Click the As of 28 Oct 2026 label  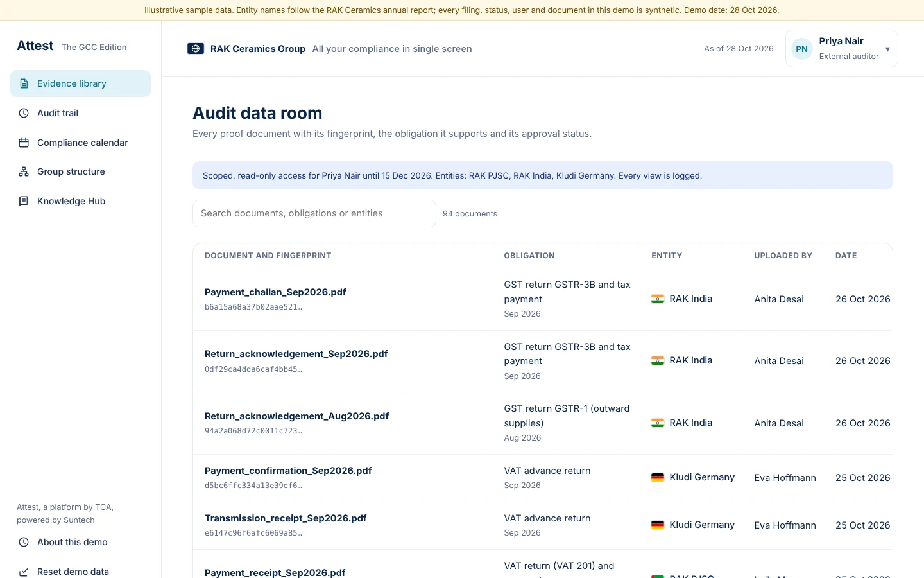pyautogui.click(x=739, y=49)
